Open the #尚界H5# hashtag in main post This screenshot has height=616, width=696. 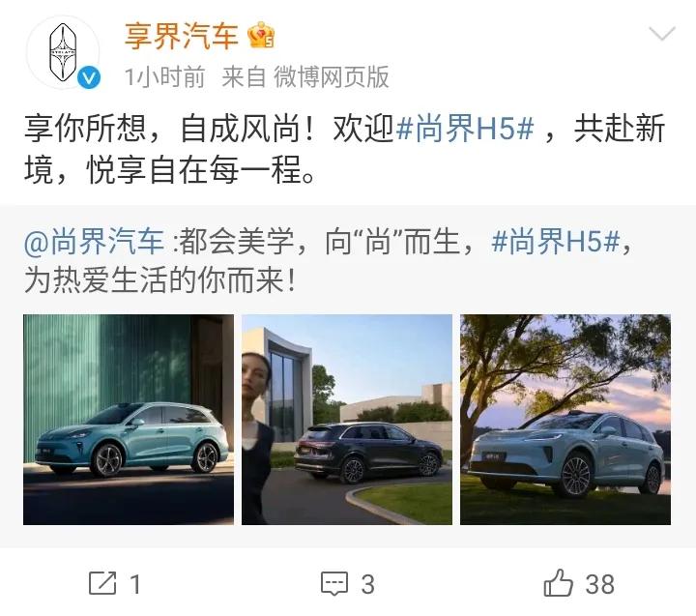465,129
